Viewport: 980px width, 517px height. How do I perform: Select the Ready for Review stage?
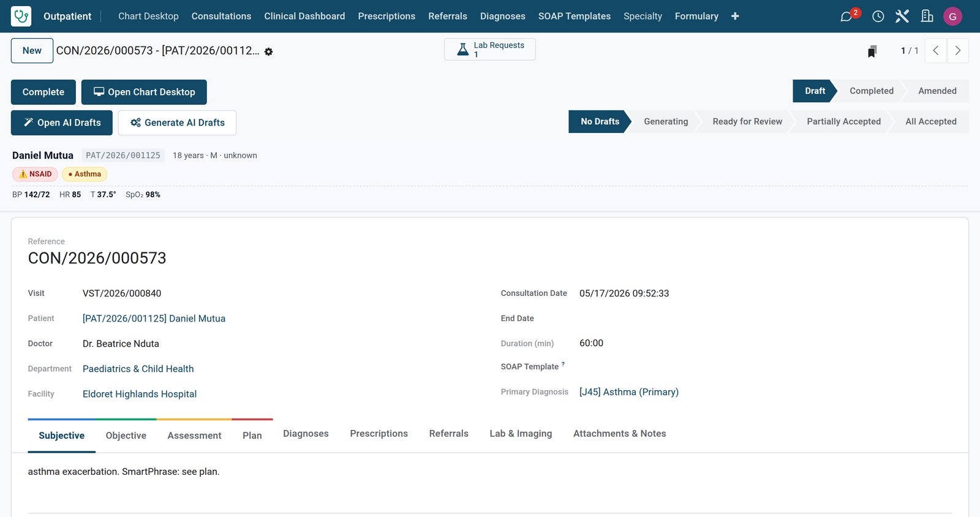tap(747, 121)
